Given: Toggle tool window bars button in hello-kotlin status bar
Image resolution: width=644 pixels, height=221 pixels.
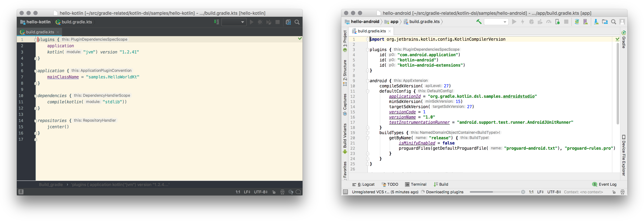Looking at the screenshot, I should [x=21, y=192].
